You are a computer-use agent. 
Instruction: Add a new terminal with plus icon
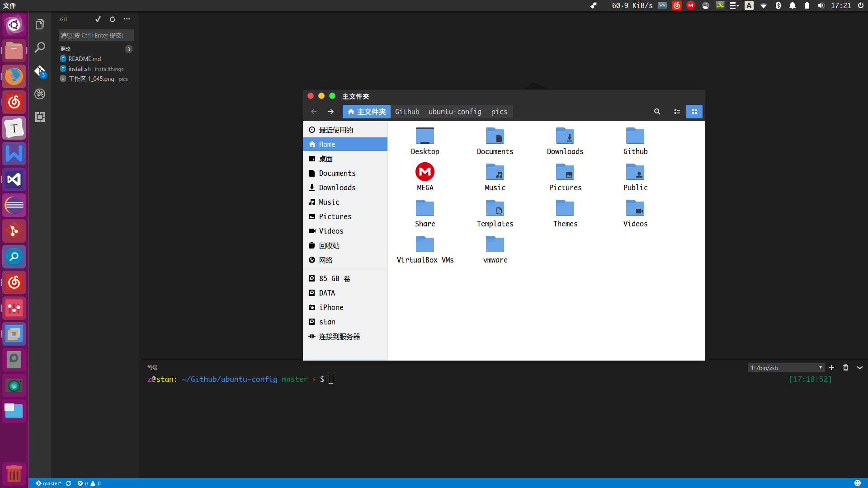831,367
